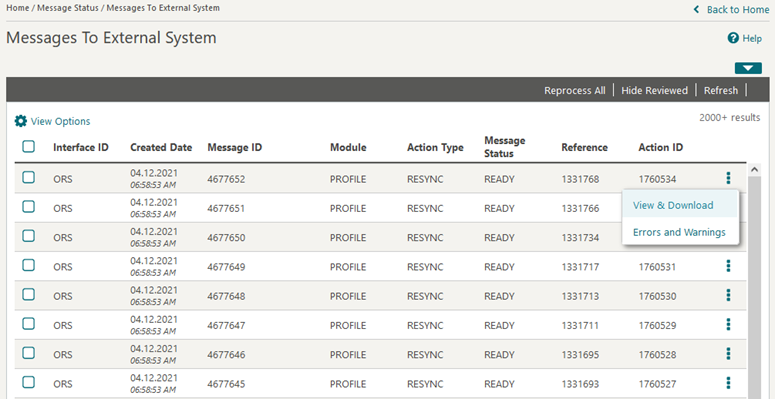
Task: Click the Module column header
Action: pyautogui.click(x=348, y=147)
